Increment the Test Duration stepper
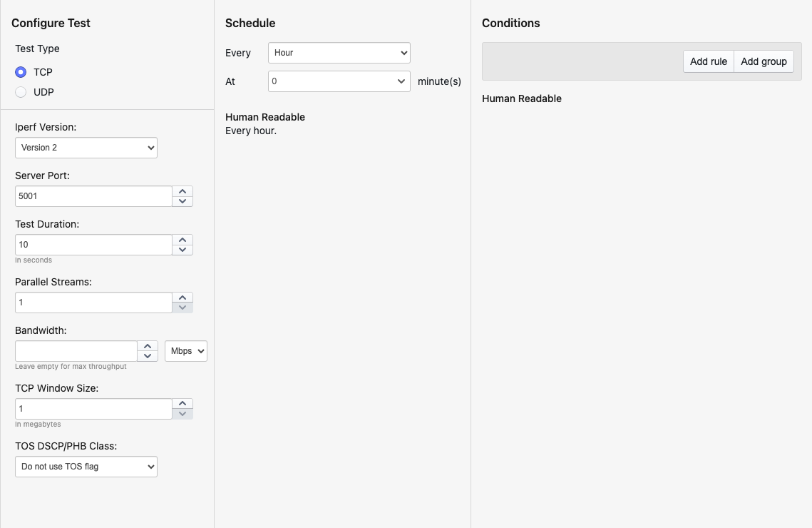This screenshot has height=528, width=812. 183,240
